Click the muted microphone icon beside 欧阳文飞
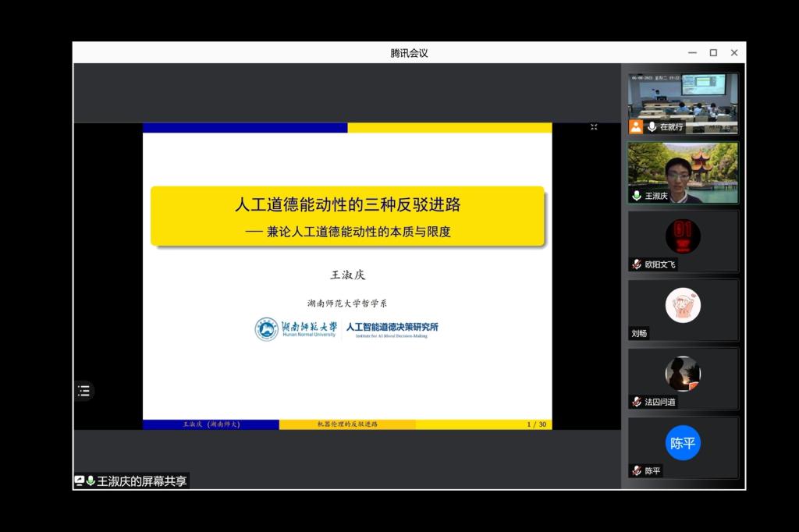This screenshot has height=532, width=799. click(637, 264)
